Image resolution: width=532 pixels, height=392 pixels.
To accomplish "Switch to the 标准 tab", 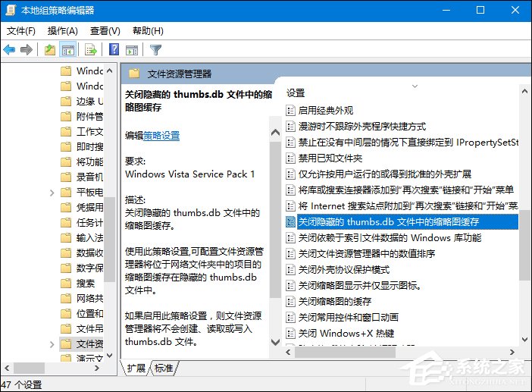I will point(163,368).
